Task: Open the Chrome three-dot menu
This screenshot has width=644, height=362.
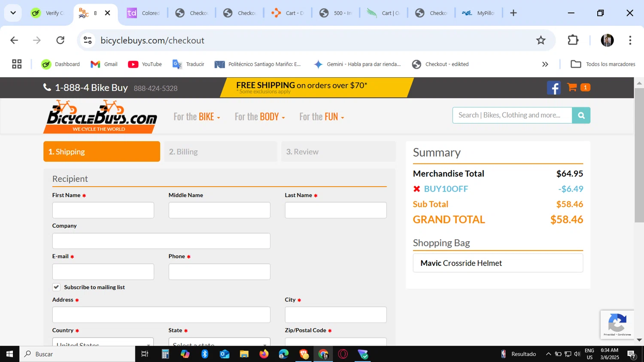Action: (630, 40)
